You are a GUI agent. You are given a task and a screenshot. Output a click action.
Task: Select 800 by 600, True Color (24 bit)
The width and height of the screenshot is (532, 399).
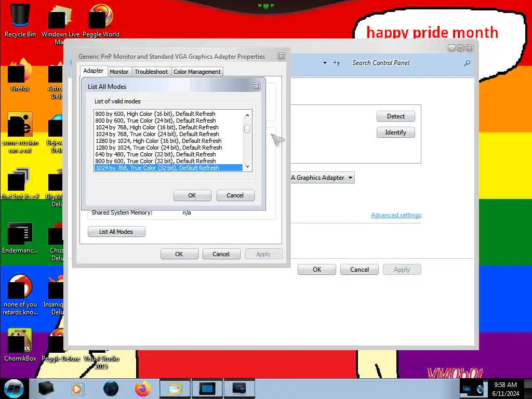point(168,121)
